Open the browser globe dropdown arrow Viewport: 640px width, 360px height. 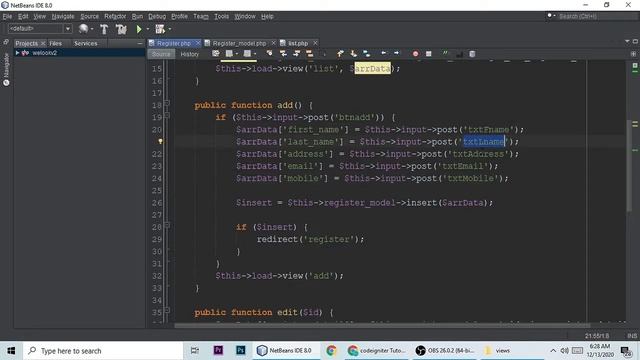pos(92,29)
